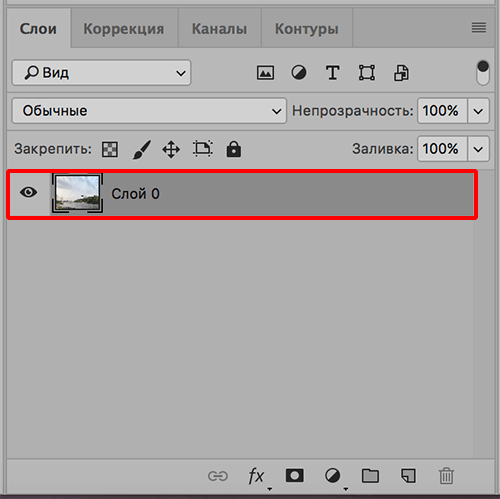Click the Непрозрачность label

tap(353, 111)
